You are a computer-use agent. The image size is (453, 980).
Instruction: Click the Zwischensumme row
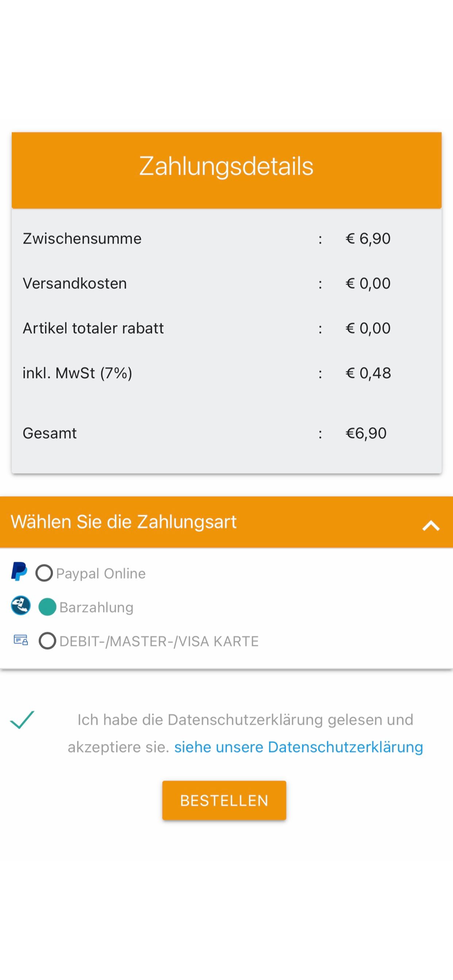[x=226, y=239]
